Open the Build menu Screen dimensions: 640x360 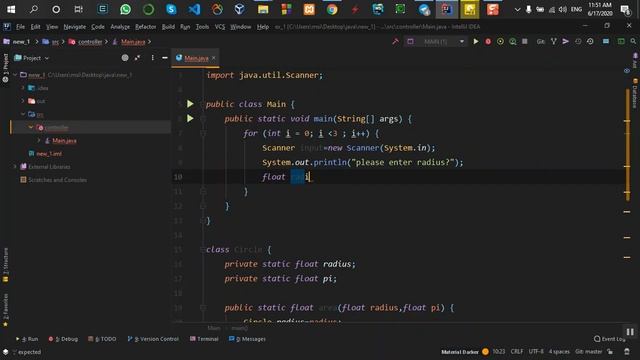point(168,27)
